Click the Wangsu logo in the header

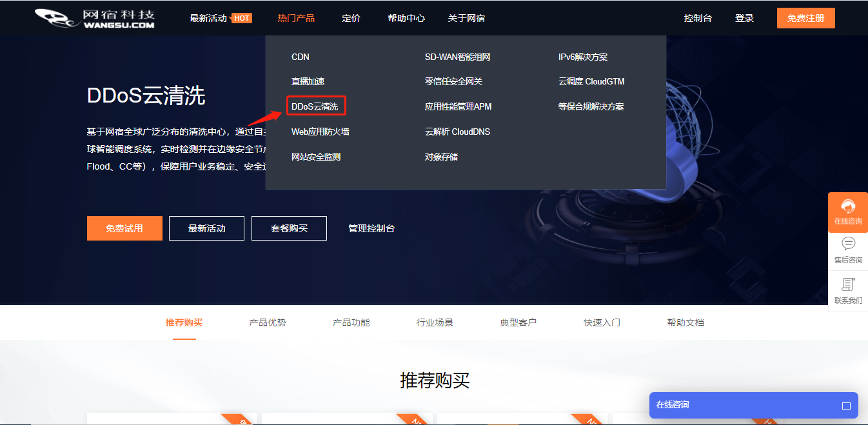(x=95, y=18)
